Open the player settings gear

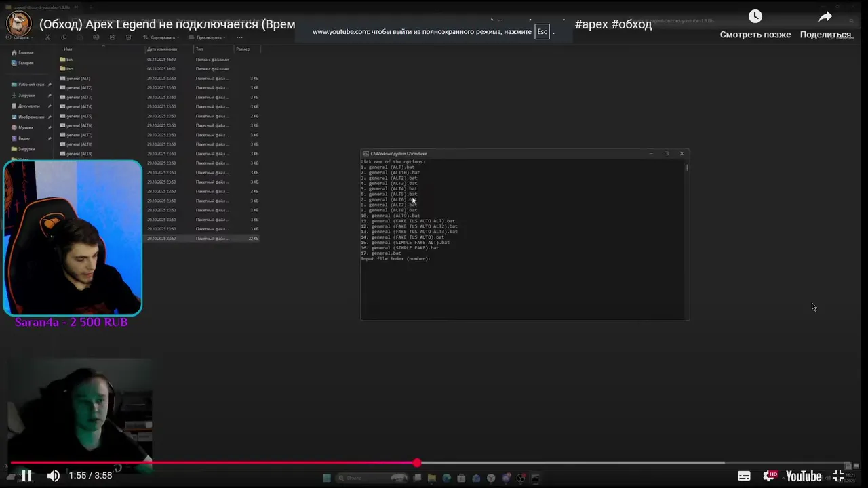point(770,476)
